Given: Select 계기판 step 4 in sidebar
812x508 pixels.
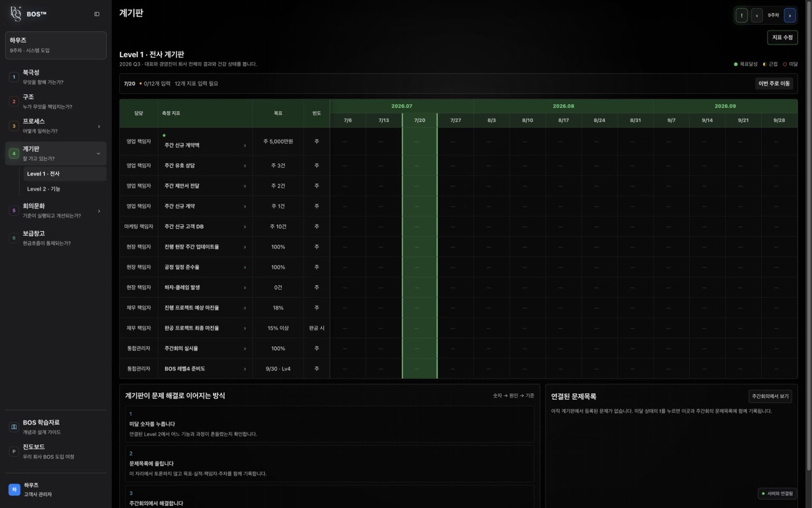Looking at the screenshot, I should point(55,153).
